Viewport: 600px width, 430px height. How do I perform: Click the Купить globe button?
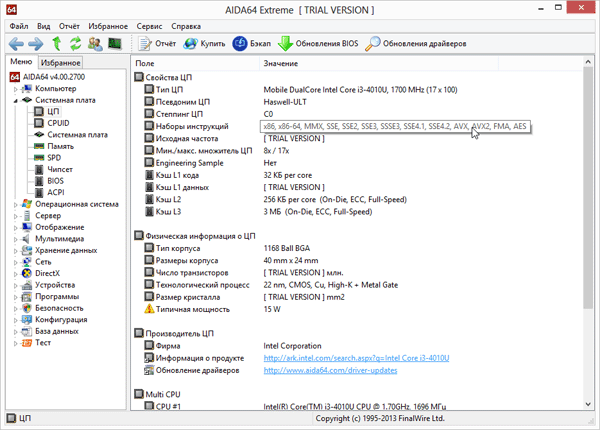(x=204, y=44)
